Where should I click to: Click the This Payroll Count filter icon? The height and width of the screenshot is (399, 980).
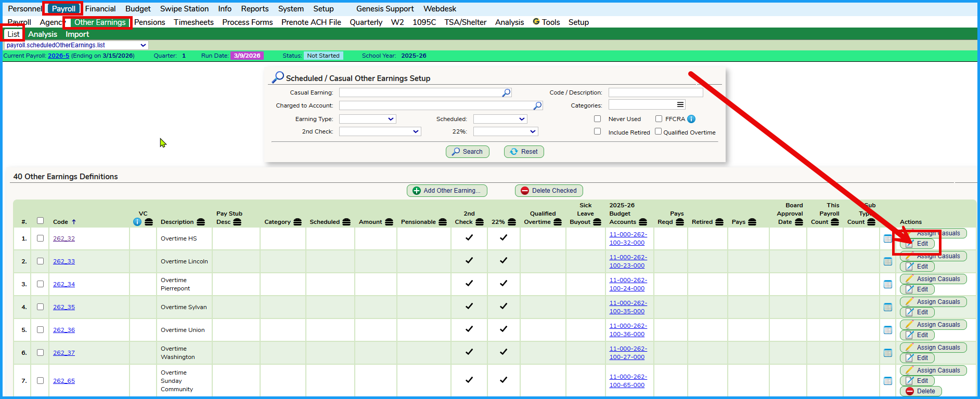click(x=835, y=222)
